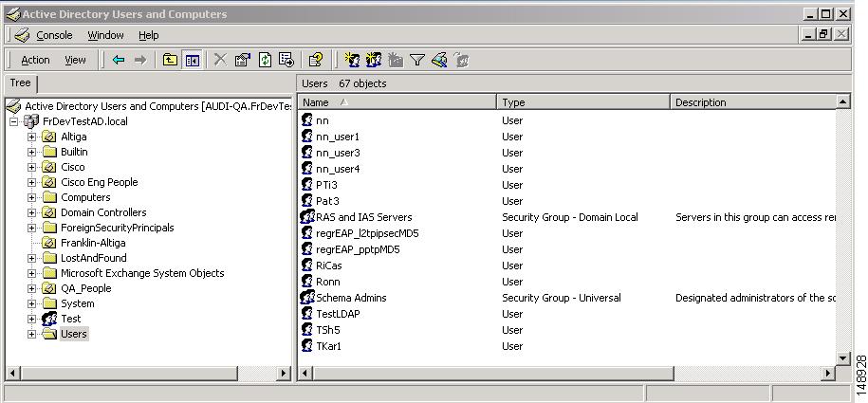868x403 pixels.
Task: Open the Window menu
Action: [x=105, y=35]
